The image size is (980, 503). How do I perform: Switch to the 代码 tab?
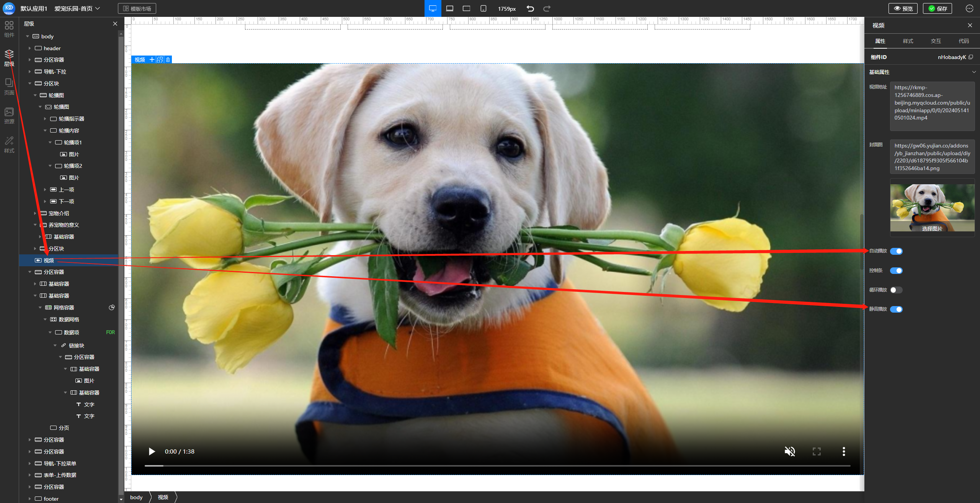pyautogui.click(x=964, y=41)
